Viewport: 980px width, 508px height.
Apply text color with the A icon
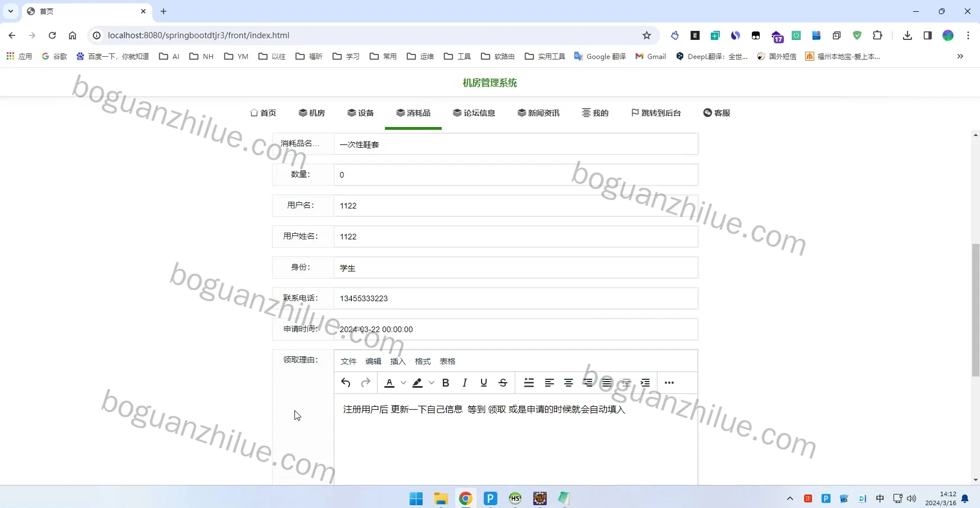pyautogui.click(x=389, y=383)
